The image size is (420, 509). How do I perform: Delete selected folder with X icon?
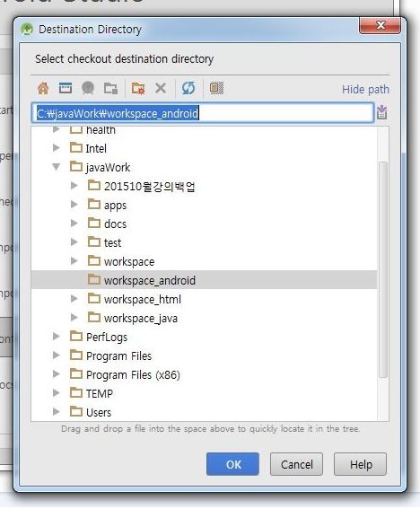pyautogui.click(x=161, y=88)
